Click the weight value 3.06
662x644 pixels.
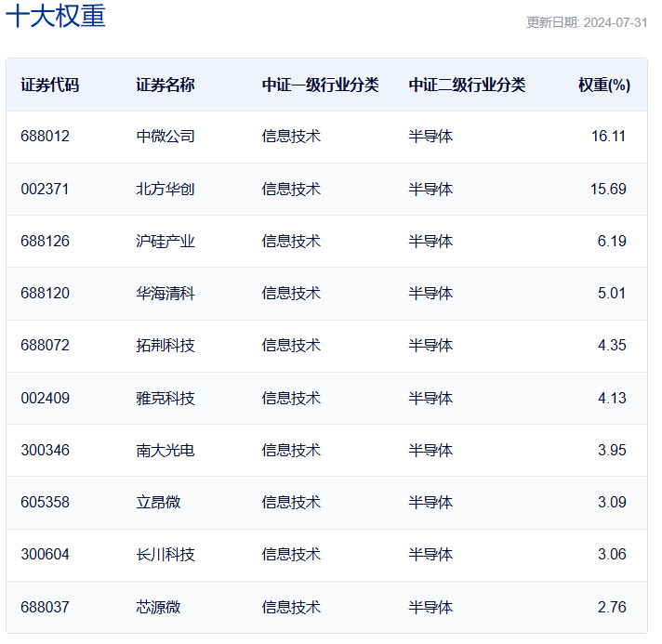pos(612,554)
